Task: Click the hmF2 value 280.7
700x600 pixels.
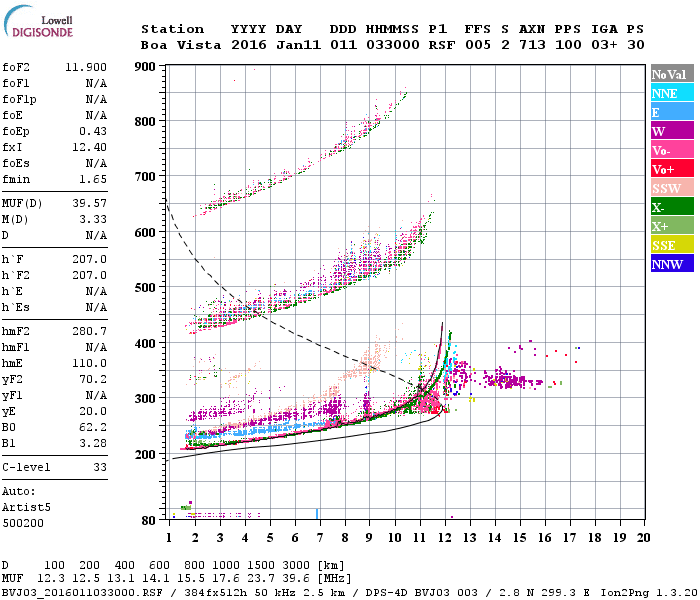Action: 89,332
